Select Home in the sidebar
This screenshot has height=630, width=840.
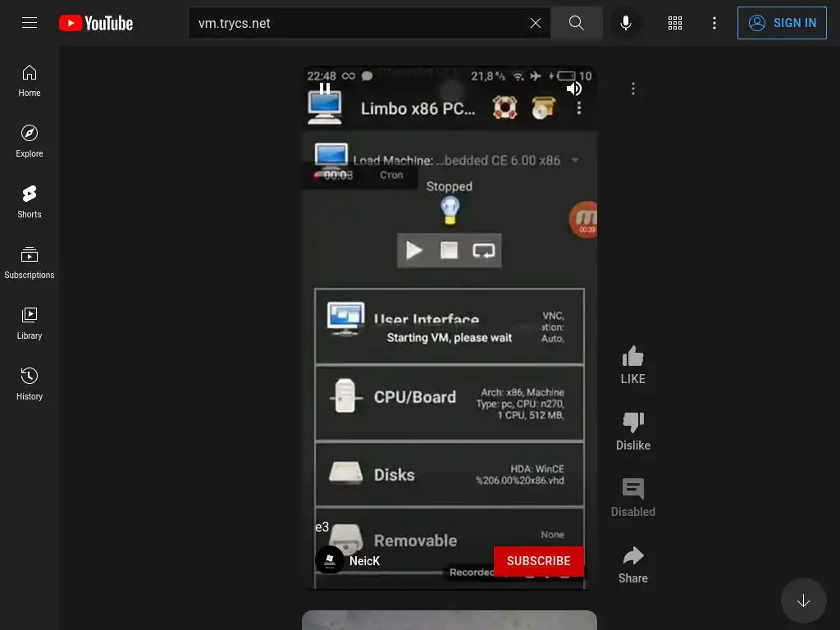click(x=30, y=81)
